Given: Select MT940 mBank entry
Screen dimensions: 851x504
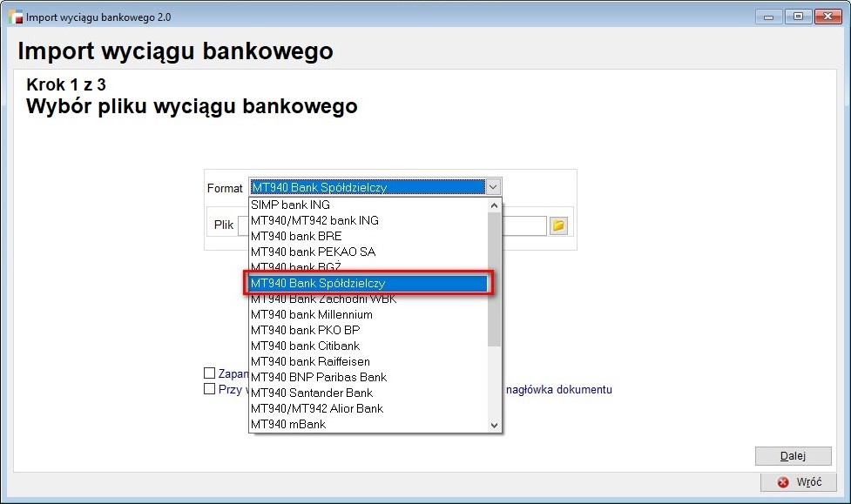Looking at the screenshot, I should click(x=368, y=425).
